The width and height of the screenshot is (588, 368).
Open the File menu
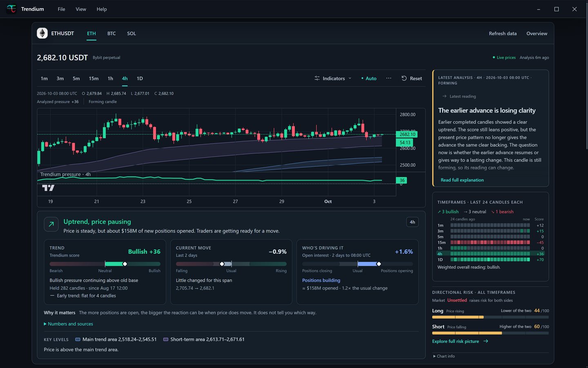pos(61,9)
